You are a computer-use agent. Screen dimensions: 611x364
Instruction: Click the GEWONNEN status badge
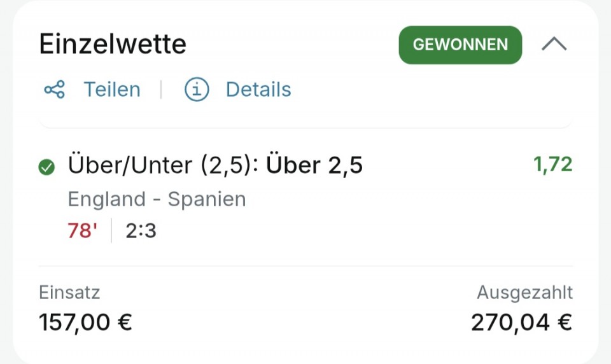tap(460, 45)
